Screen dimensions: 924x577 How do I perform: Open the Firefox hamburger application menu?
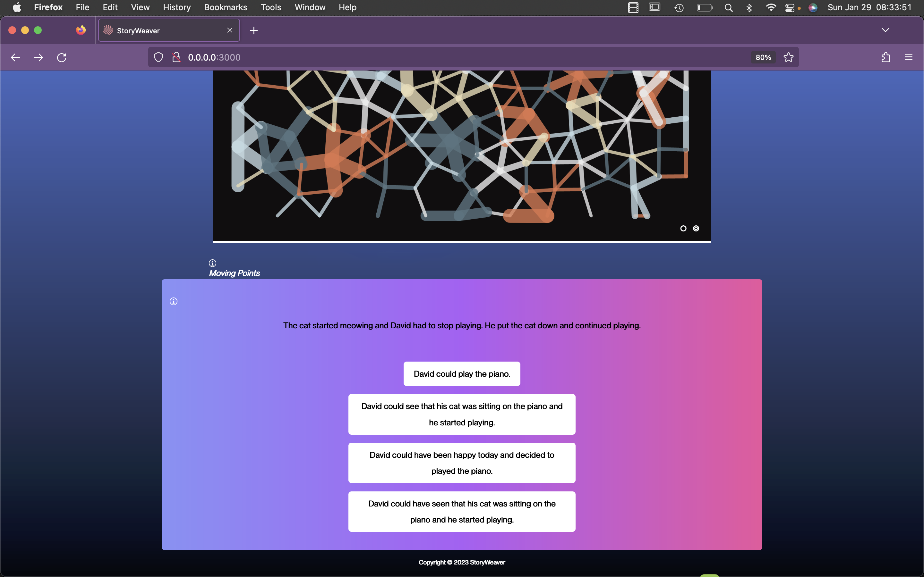[908, 57]
